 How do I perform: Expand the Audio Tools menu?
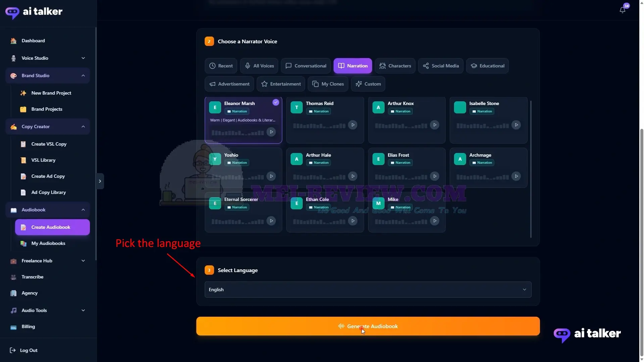click(48, 310)
